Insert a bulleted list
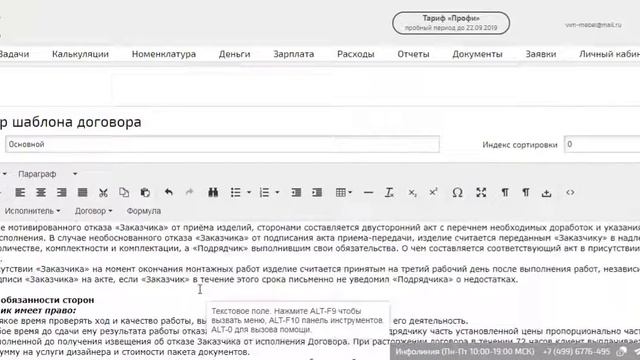640x360 pixels. click(236, 192)
